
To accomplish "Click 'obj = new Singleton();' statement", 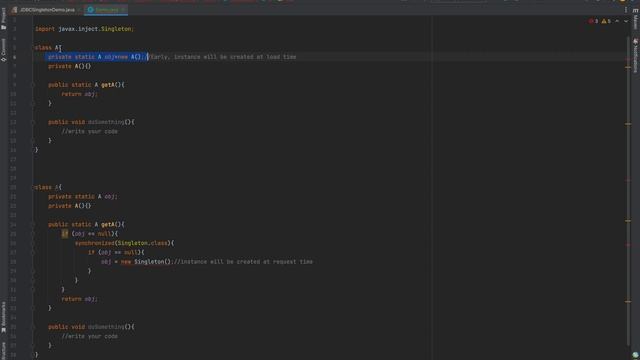I will tap(137, 262).
